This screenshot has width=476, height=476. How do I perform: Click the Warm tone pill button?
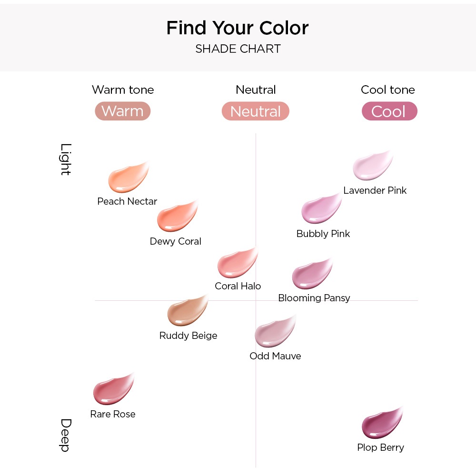point(122,111)
